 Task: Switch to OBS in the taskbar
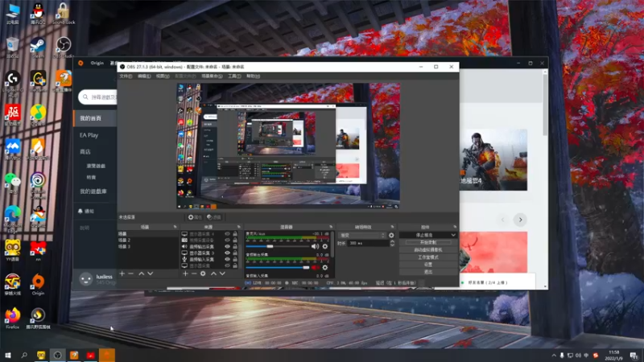57,355
